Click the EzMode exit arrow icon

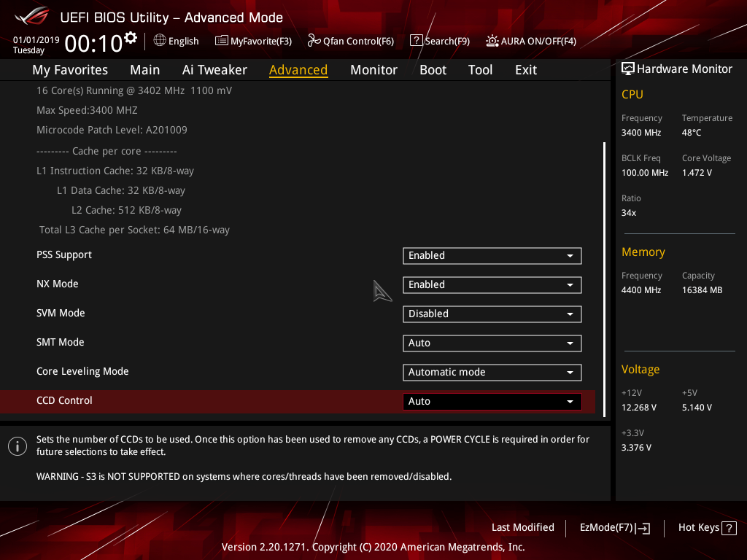pyautogui.click(x=643, y=528)
